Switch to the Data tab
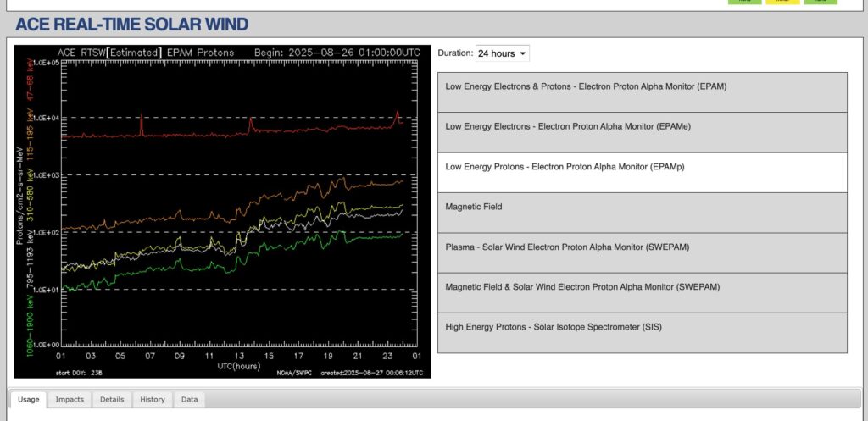This screenshot has width=868, height=421. coord(190,400)
